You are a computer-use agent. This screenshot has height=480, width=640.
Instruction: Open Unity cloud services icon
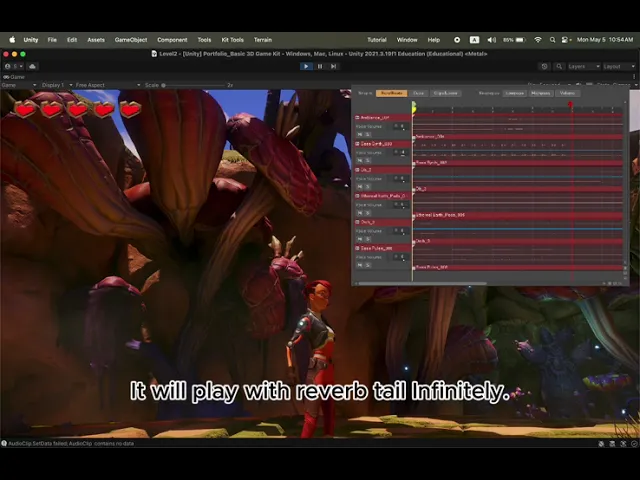tap(33, 66)
